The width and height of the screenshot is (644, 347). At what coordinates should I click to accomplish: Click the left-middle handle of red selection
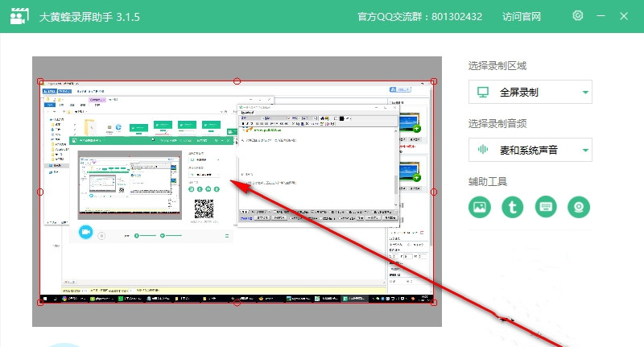click(x=40, y=192)
